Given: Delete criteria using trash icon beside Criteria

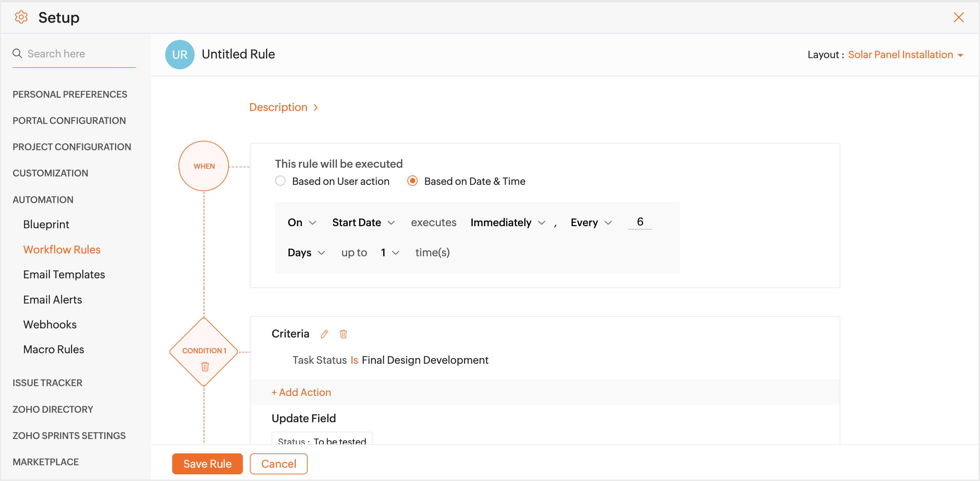Looking at the screenshot, I should click(x=343, y=334).
